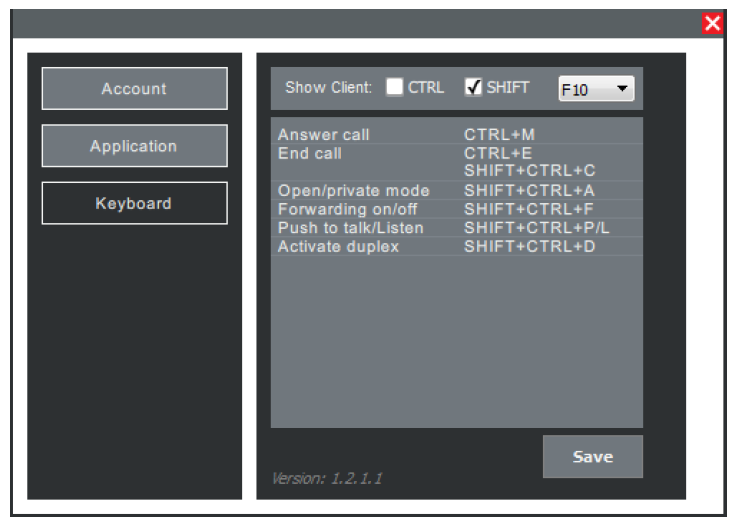Viewport: 734px width, 523px height.
Task: Select the SHIFT+CTRL+C key binding
Action: [529, 172]
